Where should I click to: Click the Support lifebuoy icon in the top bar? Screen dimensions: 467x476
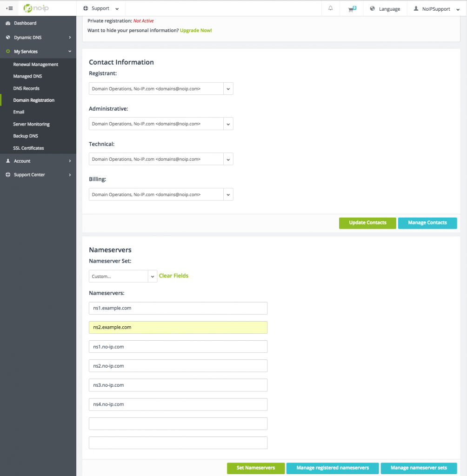click(x=86, y=8)
